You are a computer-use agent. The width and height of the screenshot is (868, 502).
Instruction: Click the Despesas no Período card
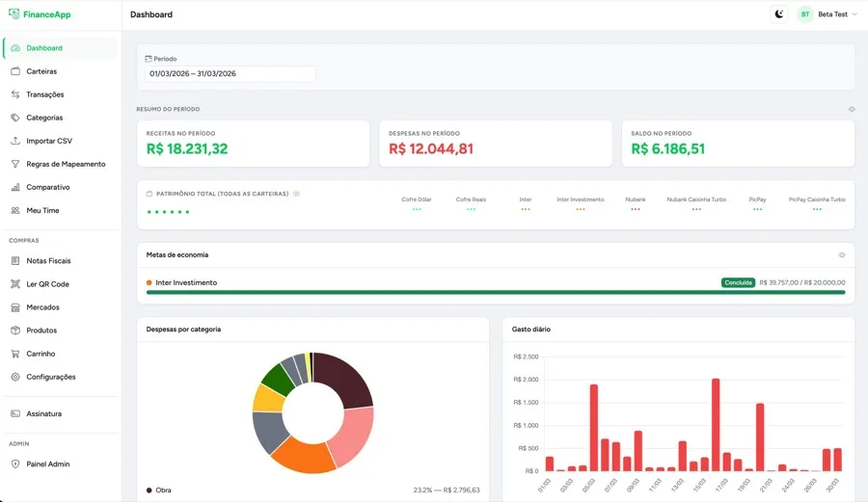[496, 144]
